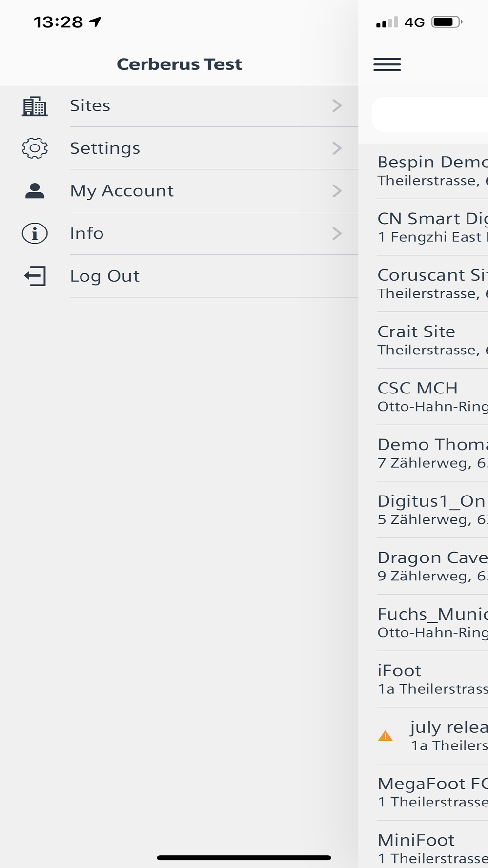
Task: Expand the Sites chevron arrow
Action: [x=337, y=105]
